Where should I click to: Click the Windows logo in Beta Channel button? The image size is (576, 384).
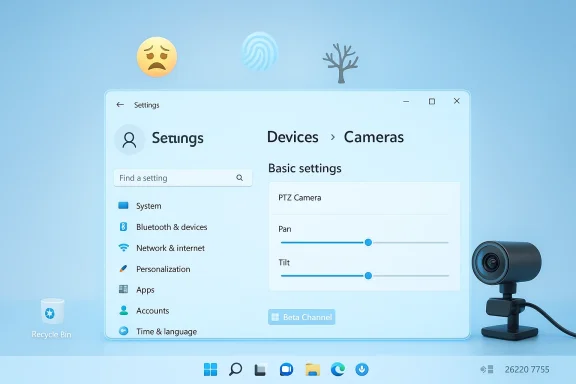click(275, 317)
